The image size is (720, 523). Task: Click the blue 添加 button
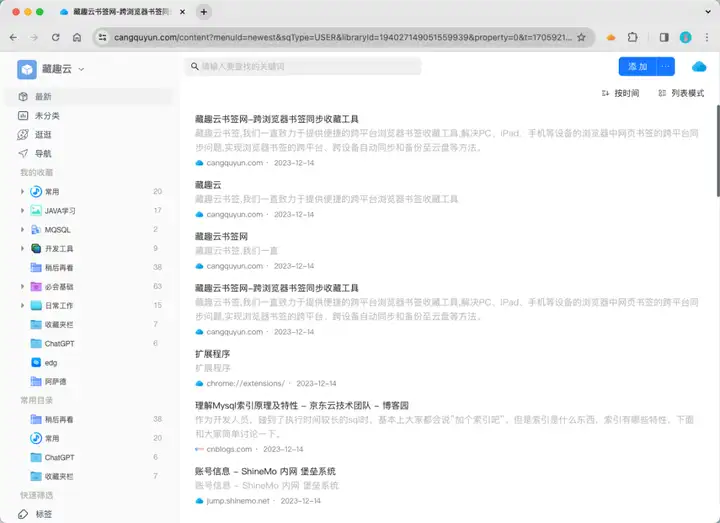click(x=638, y=67)
